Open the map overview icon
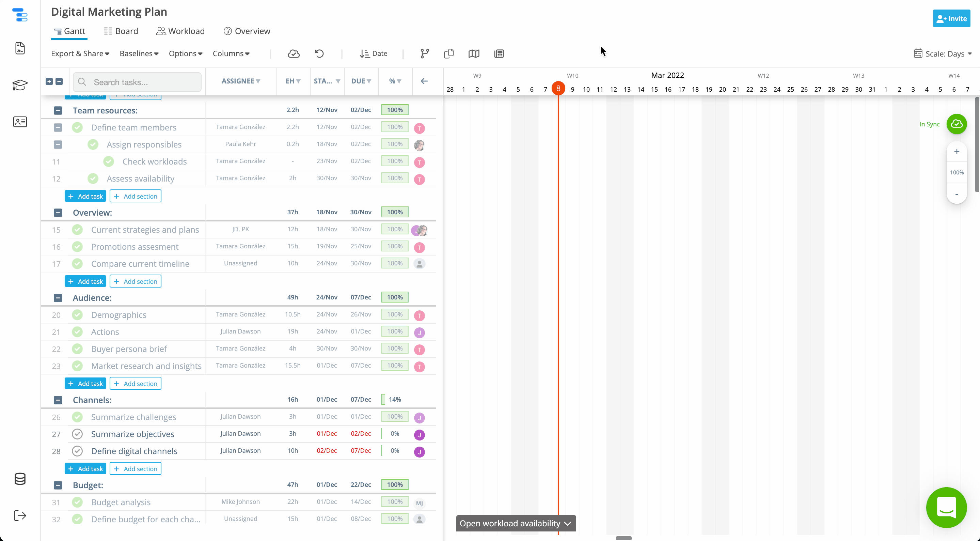 click(474, 54)
